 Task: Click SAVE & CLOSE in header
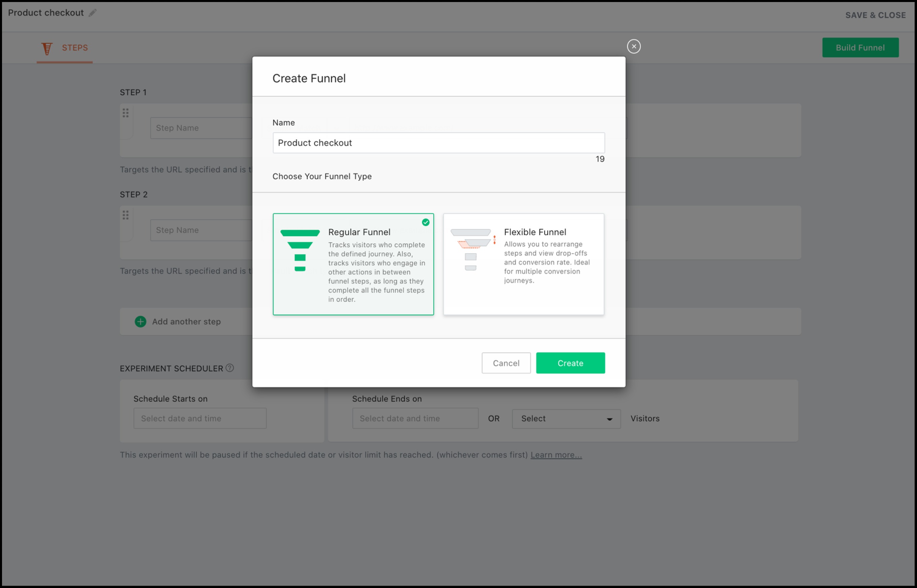tap(875, 15)
